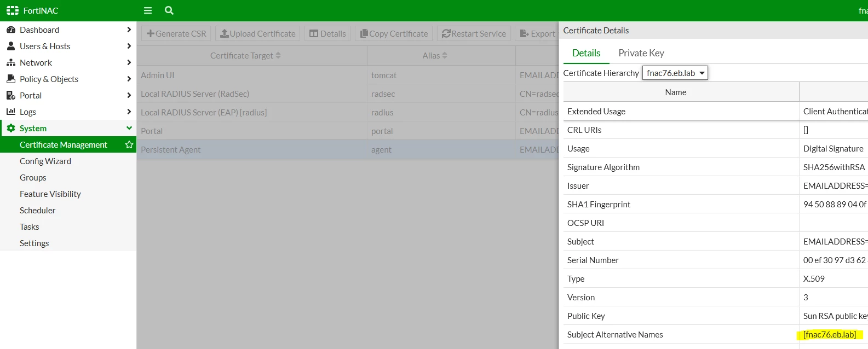Click the Signature Algorithm row

716,167
